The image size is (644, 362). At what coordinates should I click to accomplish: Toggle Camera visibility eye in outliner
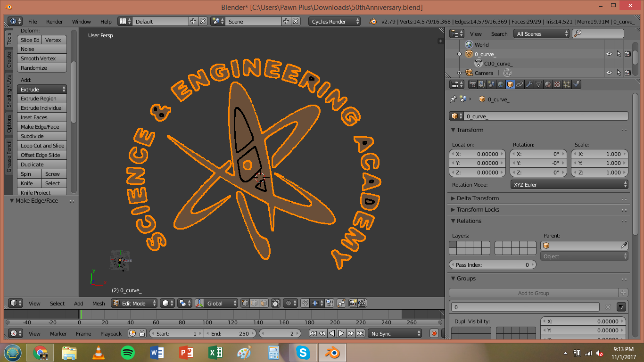(609, 73)
